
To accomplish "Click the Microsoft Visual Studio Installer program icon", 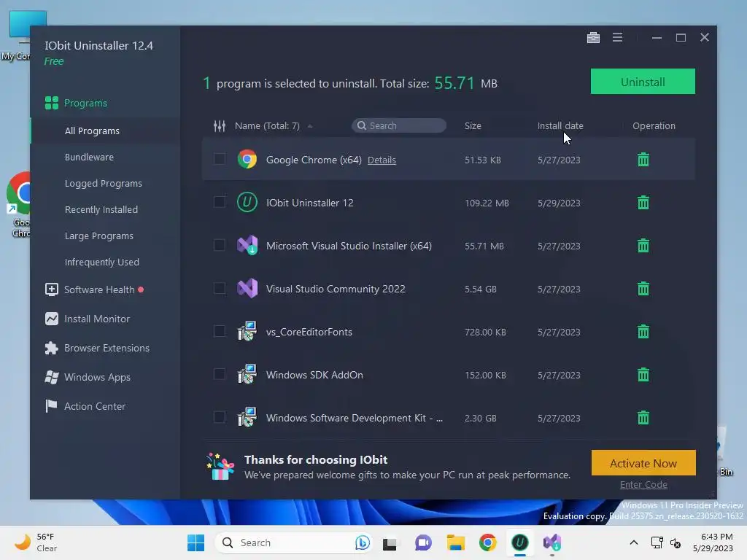I will click(x=247, y=245).
